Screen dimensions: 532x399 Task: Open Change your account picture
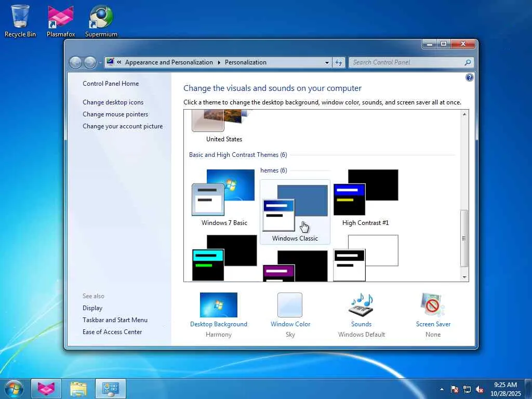[123, 126]
